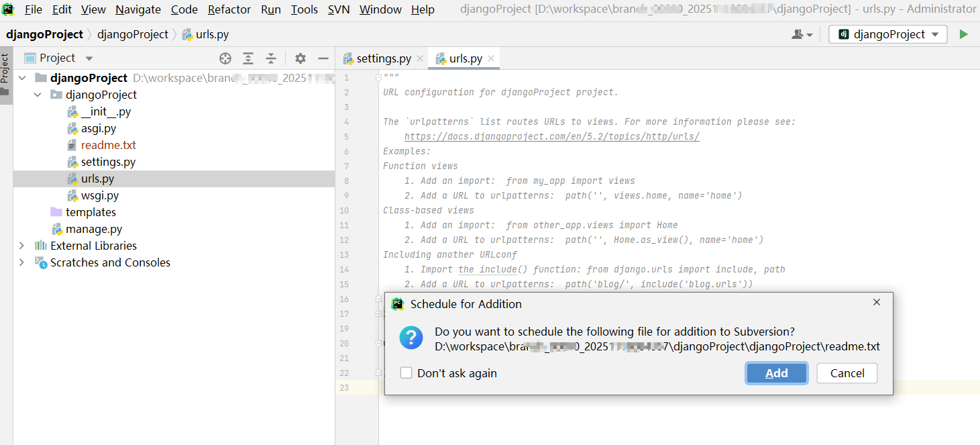Click Cancel in the dialog

coord(847,373)
